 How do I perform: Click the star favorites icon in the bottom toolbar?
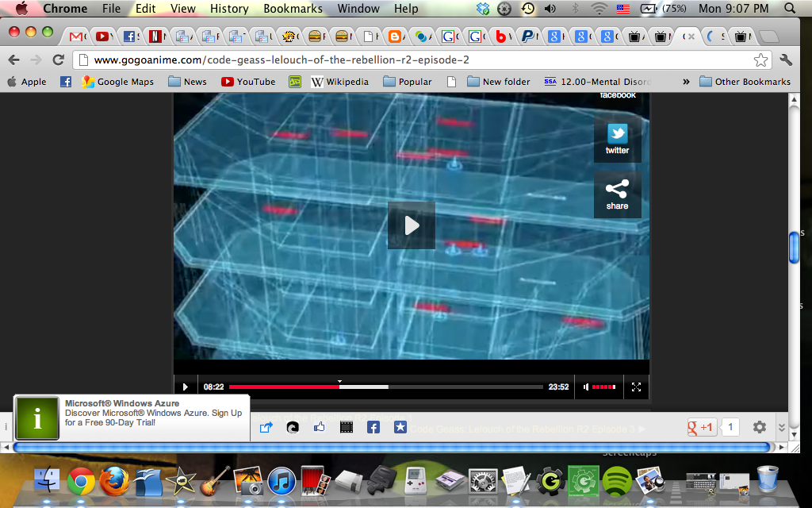click(x=400, y=427)
